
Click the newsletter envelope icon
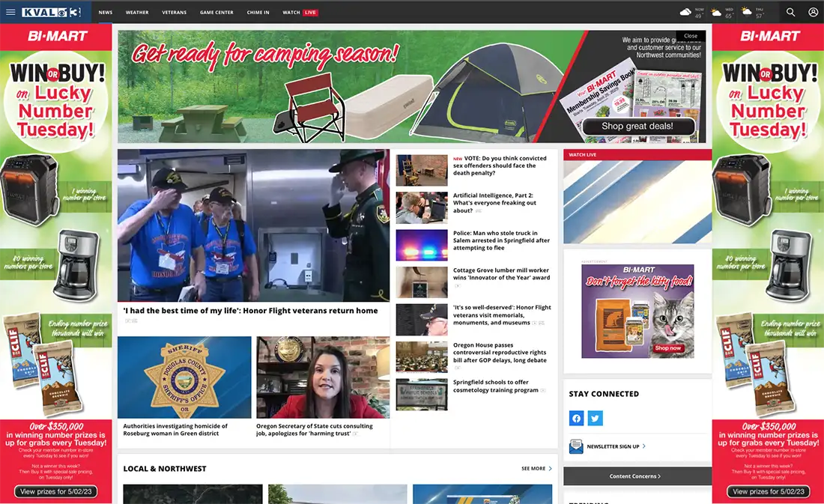(576, 447)
